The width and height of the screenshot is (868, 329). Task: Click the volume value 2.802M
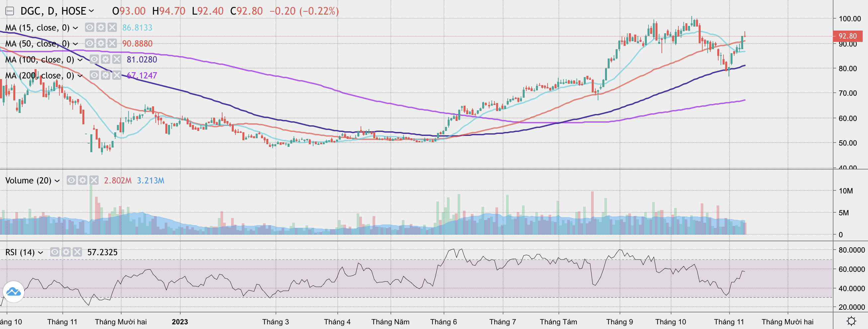pos(118,181)
